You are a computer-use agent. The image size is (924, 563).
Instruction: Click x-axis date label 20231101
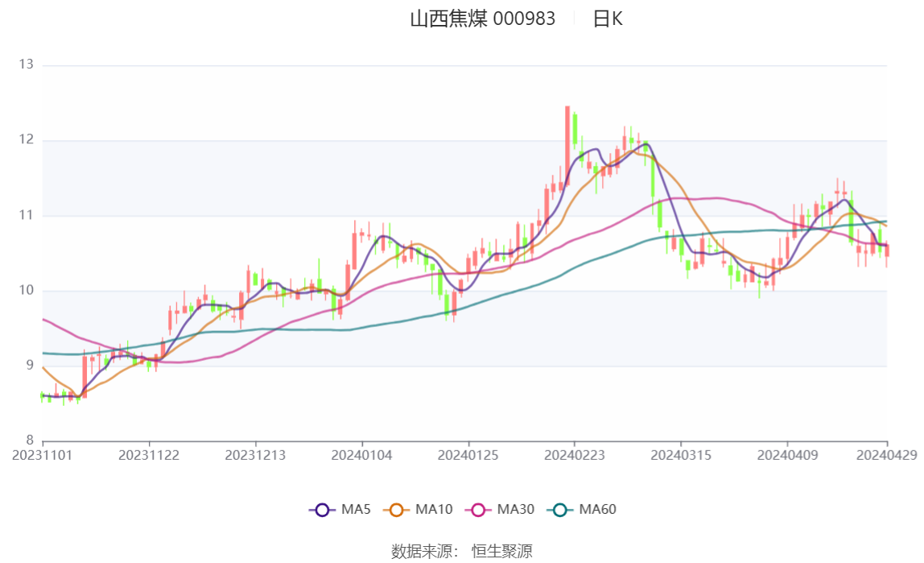[43, 455]
